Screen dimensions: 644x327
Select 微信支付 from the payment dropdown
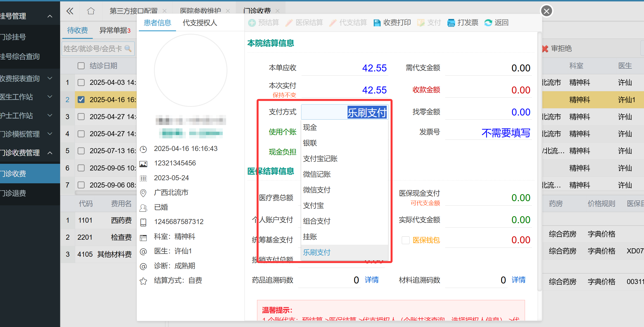pyautogui.click(x=317, y=190)
